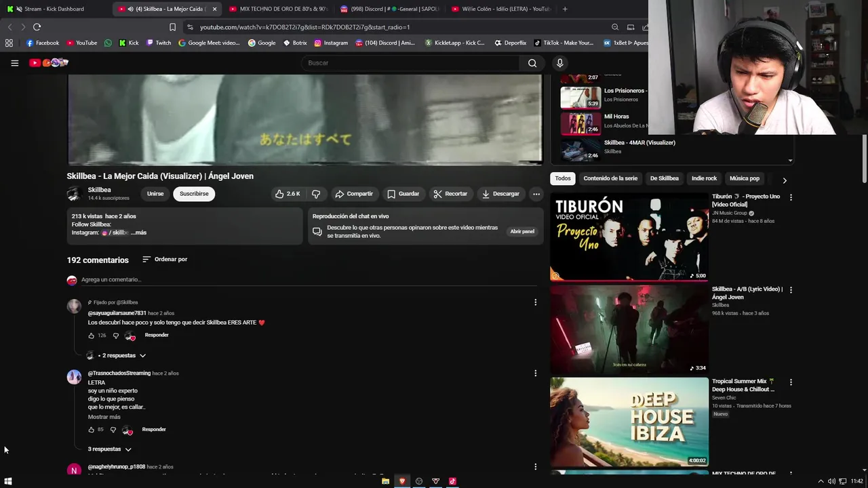Click the search magnifier button on YouTube
This screenshot has width=868, height=488.
pyautogui.click(x=532, y=63)
